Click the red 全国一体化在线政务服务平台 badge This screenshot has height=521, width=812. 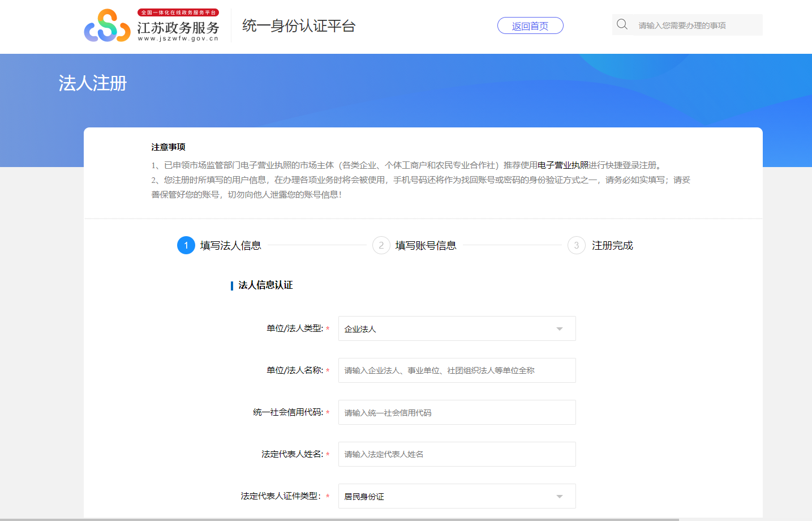click(178, 12)
